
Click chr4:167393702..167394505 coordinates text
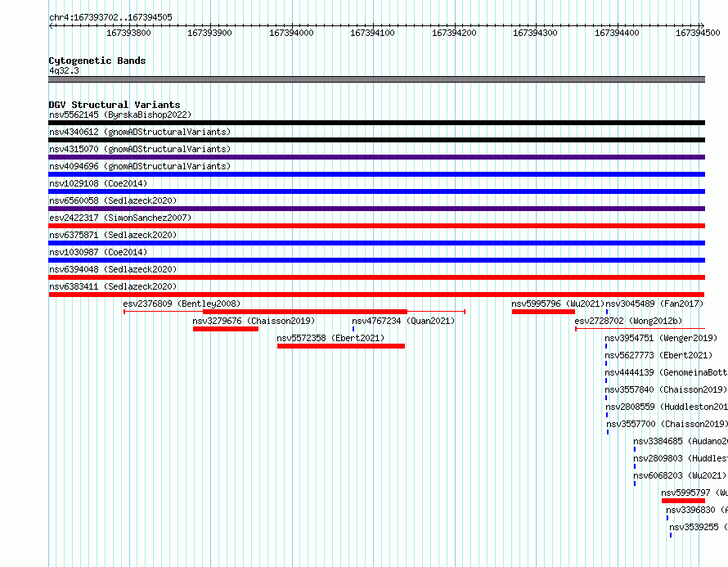[110, 17]
